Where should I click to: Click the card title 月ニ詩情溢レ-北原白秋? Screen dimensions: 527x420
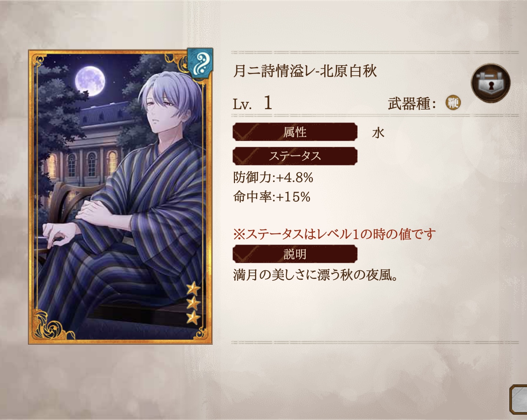(305, 71)
